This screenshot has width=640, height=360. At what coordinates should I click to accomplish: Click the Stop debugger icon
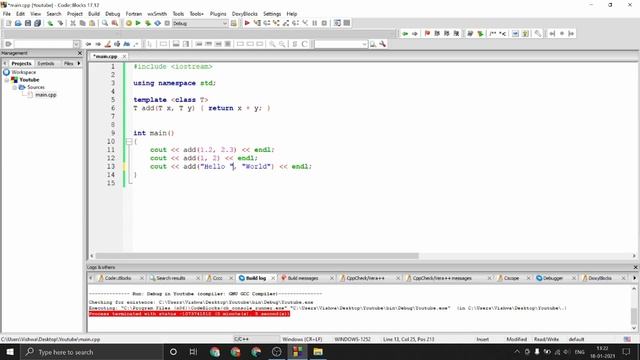click(x=324, y=23)
